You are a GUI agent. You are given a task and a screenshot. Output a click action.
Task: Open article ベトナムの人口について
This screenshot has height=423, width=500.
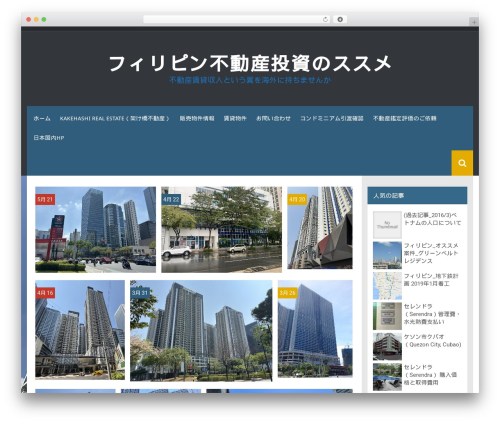[432, 219]
